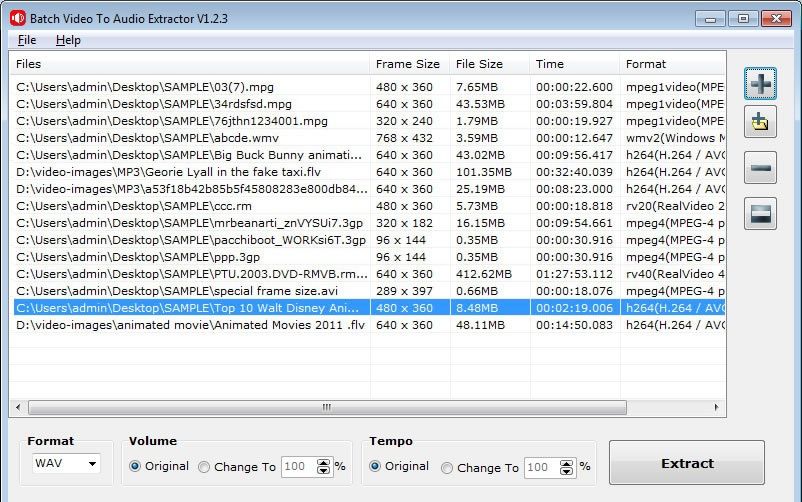The width and height of the screenshot is (802, 502).
Task: Click the wmv2 format cell
Action: [x=675, y=138]
